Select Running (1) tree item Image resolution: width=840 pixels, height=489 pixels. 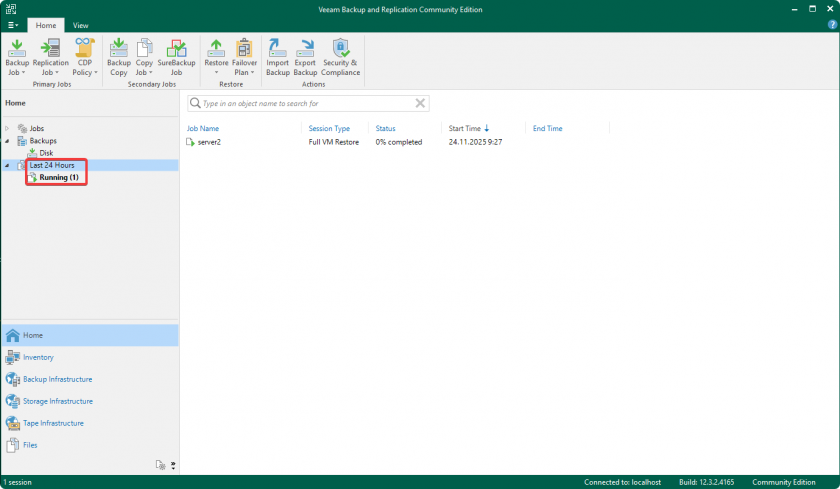pos(59,177)
